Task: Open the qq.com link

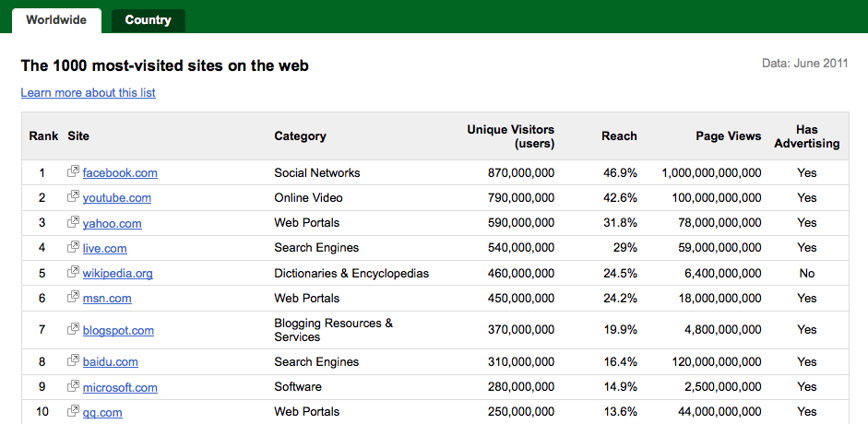Action: (102, 412)
